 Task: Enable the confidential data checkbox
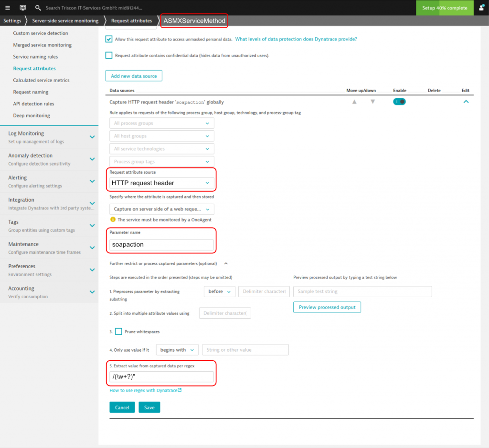coord(108,55)
